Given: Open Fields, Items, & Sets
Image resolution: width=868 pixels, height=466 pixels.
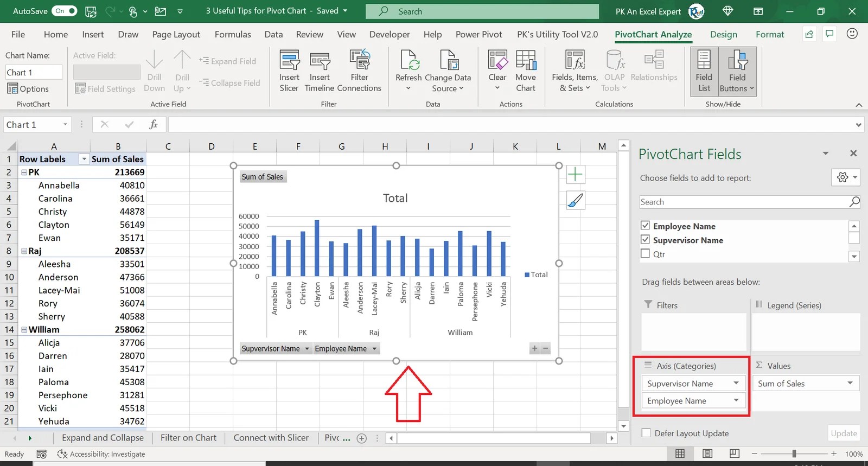Looking at the screenshot, I should click(x=575, y=71).
